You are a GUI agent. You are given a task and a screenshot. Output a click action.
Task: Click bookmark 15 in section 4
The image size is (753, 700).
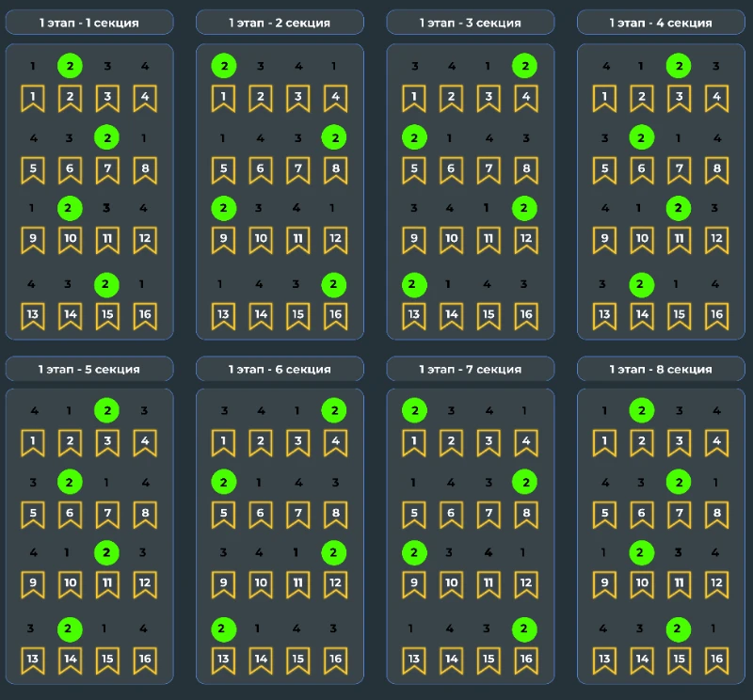[680, 316]
